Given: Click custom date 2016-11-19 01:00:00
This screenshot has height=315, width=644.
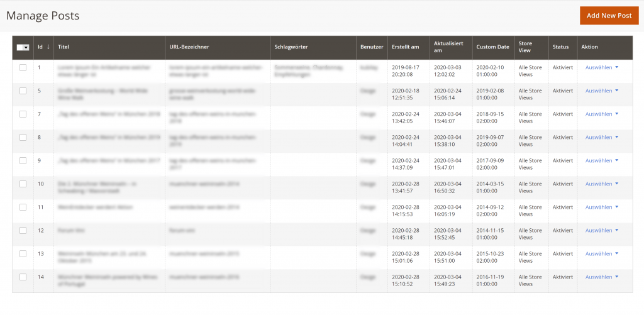Looking at the screenshot, I should (490, 280).
